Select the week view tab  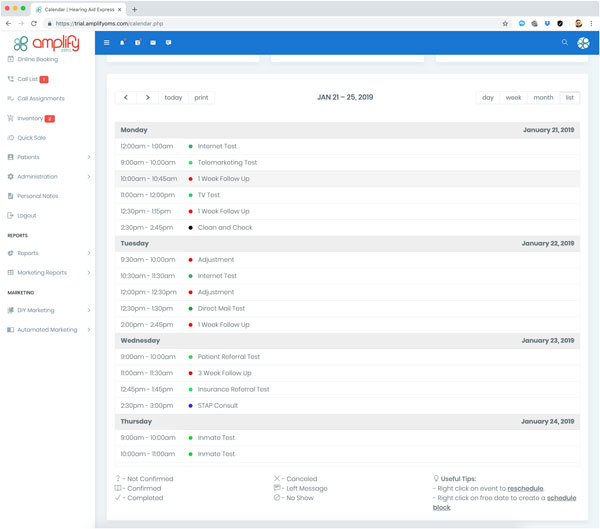[x=513, y=98]
